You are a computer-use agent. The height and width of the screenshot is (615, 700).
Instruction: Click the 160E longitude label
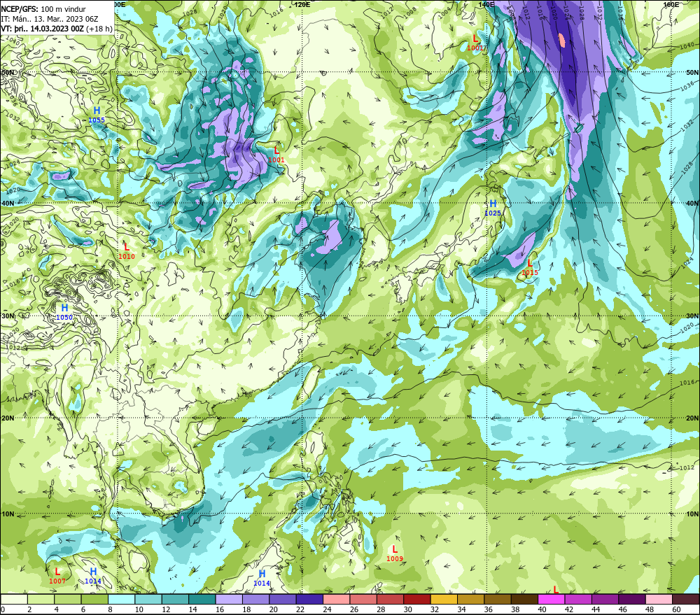pyautogui.click(x=671, y=4)
